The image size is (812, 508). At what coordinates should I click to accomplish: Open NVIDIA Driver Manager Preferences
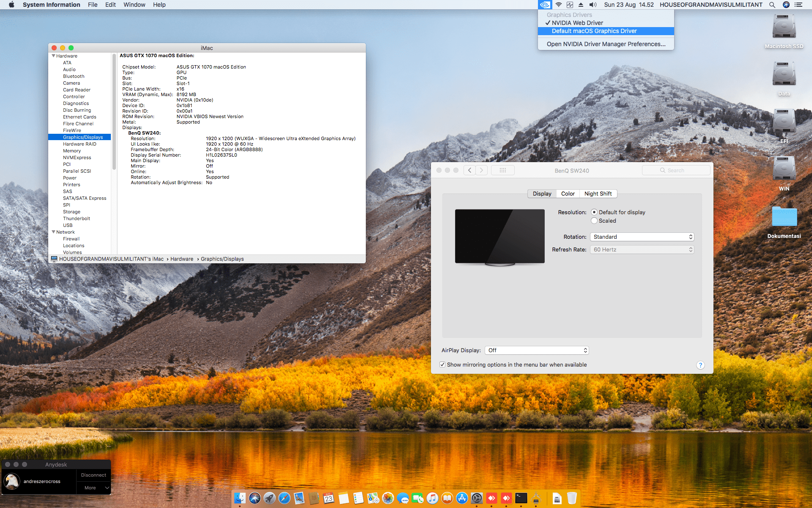click(x=606, y=44)
